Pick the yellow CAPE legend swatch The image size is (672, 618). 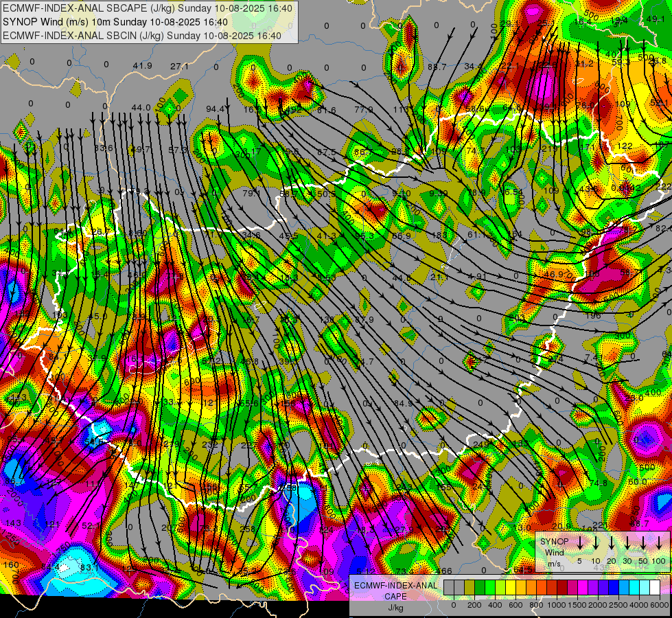pos(511,588)
